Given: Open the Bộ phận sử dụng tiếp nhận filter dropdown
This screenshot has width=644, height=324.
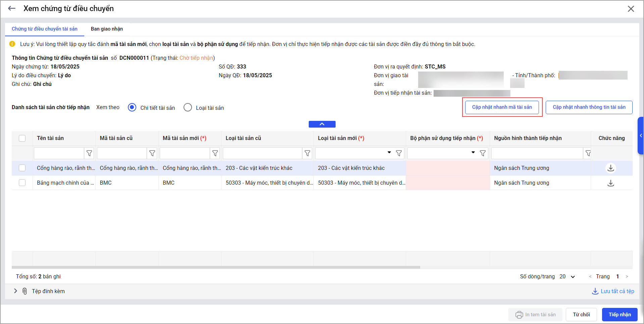Looking at the screenshot, I should point(473,153).
